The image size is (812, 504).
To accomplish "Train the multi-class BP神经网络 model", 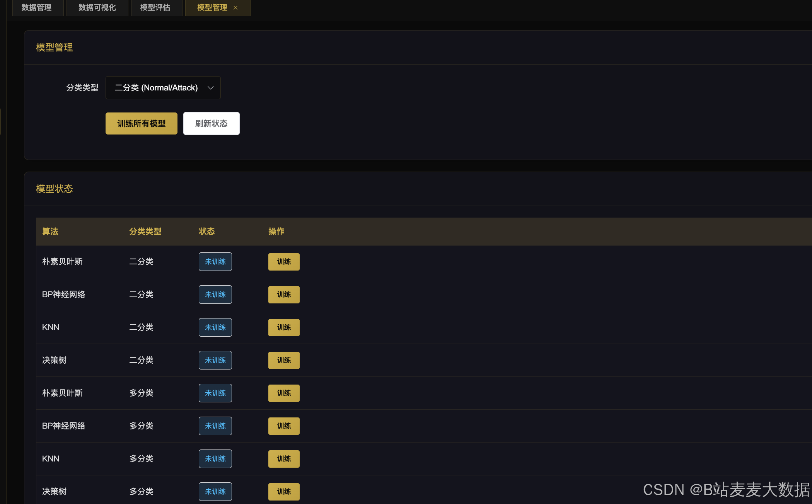I will 284,426.
